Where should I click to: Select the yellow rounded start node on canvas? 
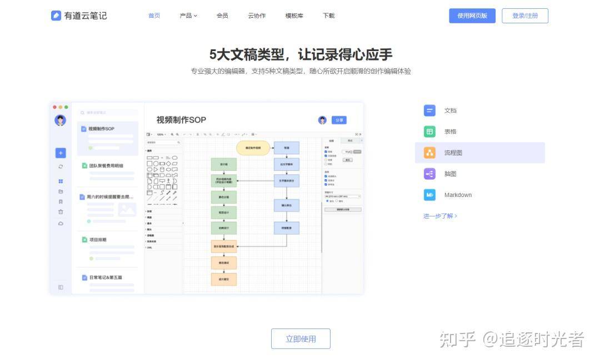point(253,148)
